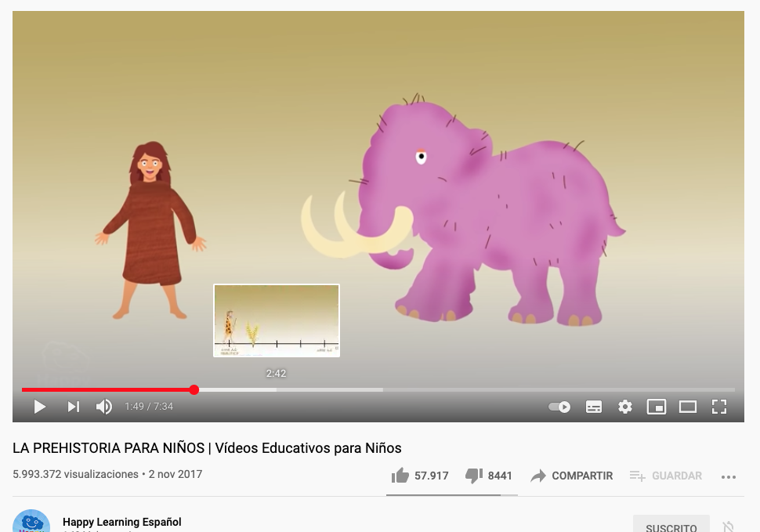Dislike the video with thumbs down
Screen dimensions: 760x532
489,476
